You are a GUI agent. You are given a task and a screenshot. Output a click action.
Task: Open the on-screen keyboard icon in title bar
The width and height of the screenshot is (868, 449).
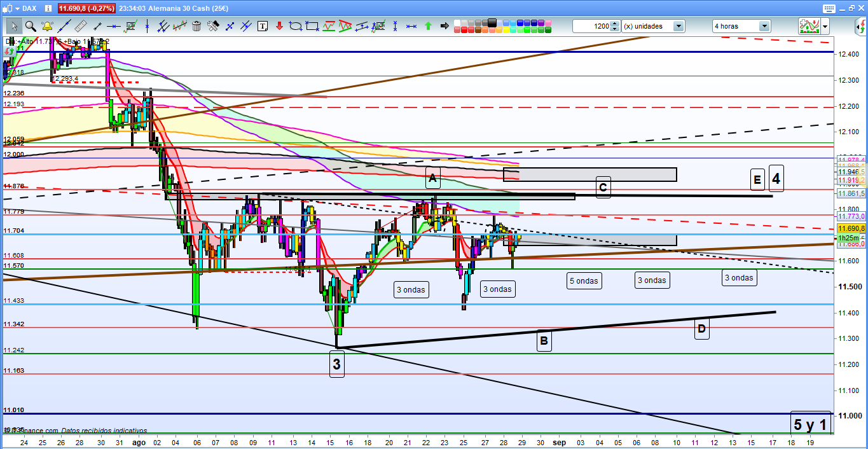pyautogui.click(x=828, y=8)
